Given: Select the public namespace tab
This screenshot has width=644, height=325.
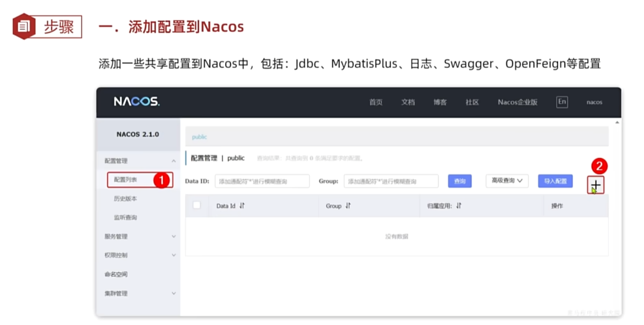Looking at the screenshot, I should pos(200,137).
